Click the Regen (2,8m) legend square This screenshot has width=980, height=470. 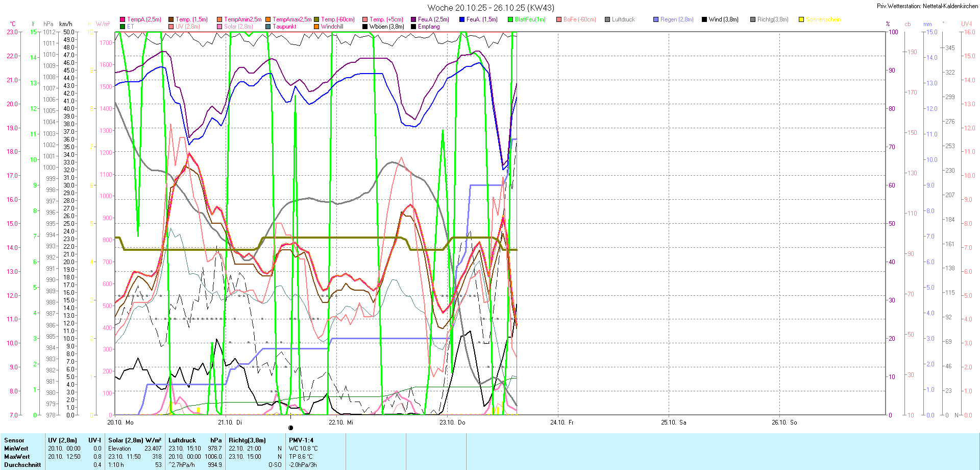[x=656, y=19]
